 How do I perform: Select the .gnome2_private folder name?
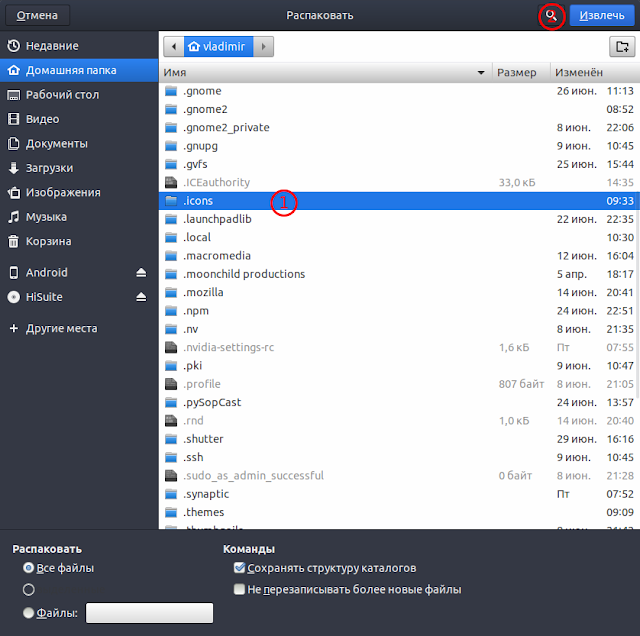pos(226,127)
